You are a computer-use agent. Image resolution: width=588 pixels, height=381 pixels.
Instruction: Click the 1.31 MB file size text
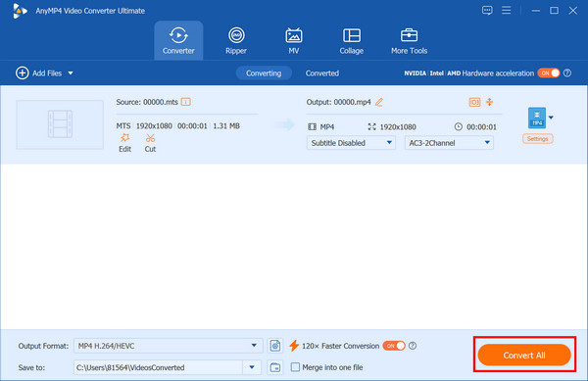tap(226, 126)
